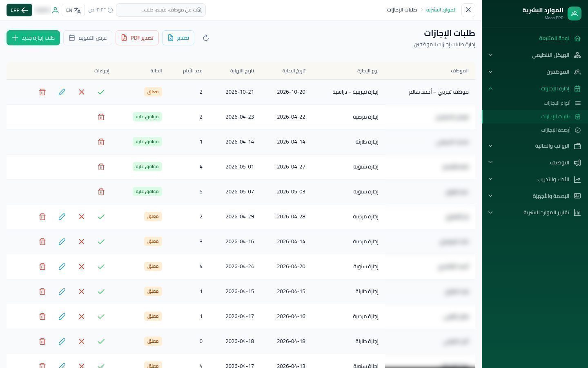Click the تاريخ البداية column header
Viewport: 588px width, 368px height.
(x=294, y=71)
